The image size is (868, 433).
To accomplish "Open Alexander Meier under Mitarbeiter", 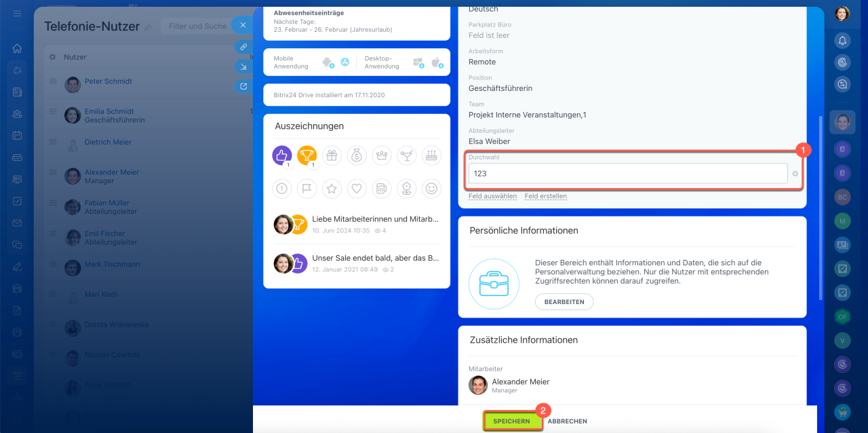I will 521,382.
